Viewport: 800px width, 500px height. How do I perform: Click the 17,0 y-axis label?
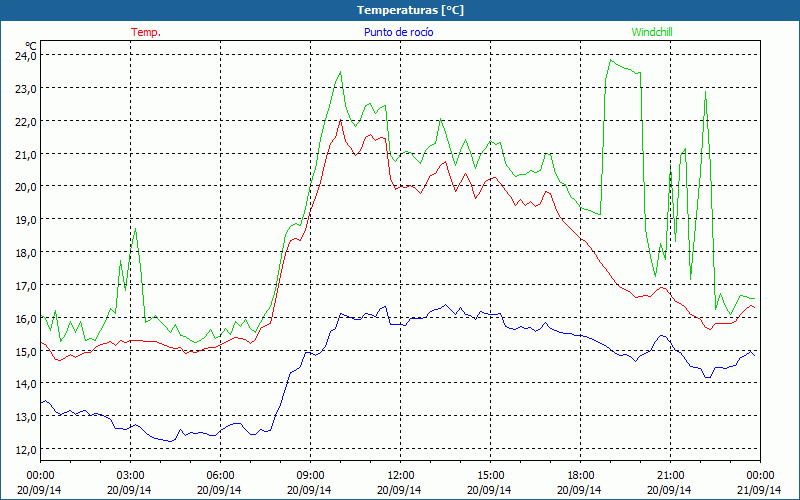click(26, 285)
